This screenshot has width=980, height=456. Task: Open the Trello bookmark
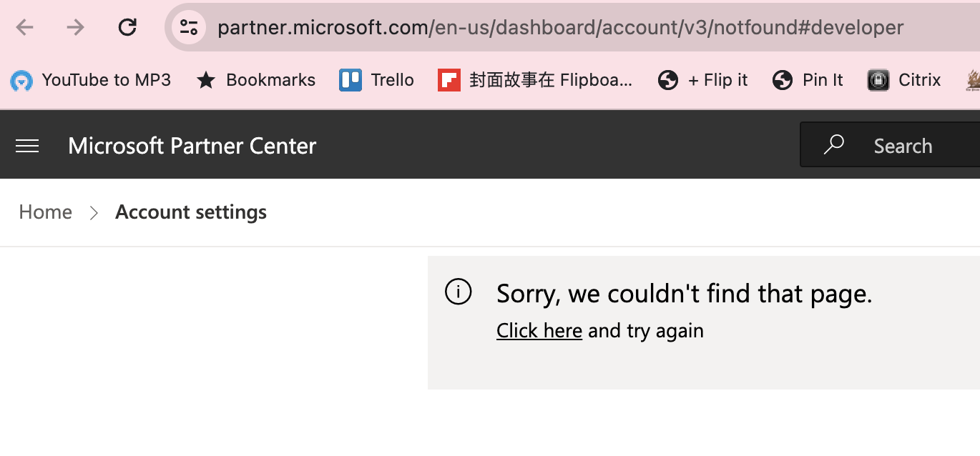click(376, 80)
